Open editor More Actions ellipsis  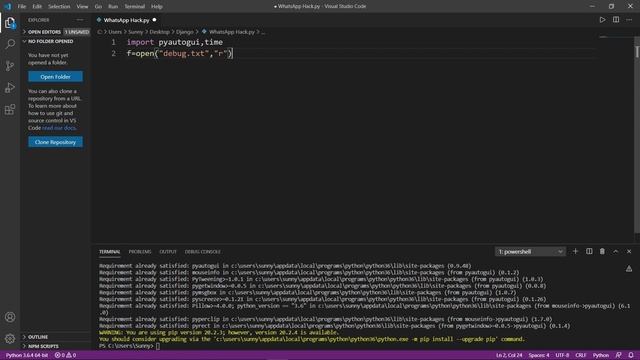click(629, 20)
